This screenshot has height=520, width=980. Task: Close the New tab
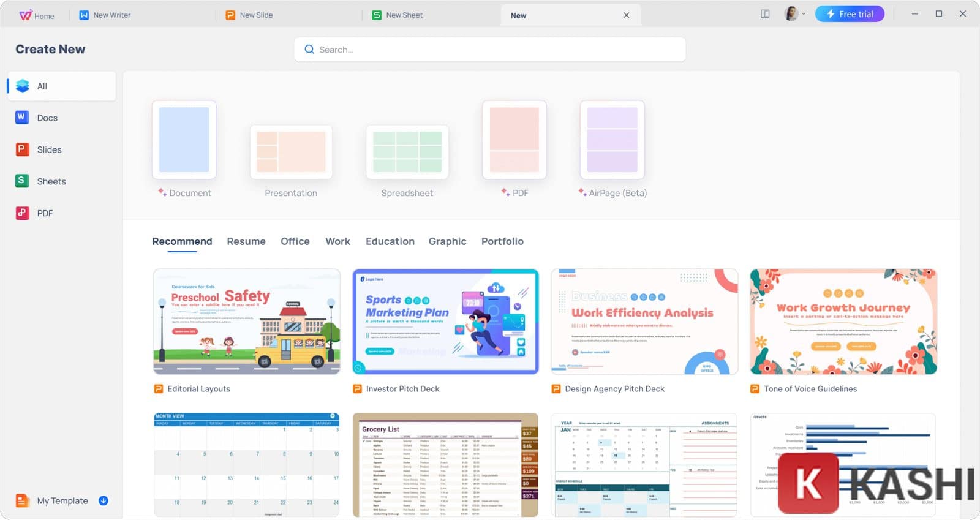tap(626, 15)
